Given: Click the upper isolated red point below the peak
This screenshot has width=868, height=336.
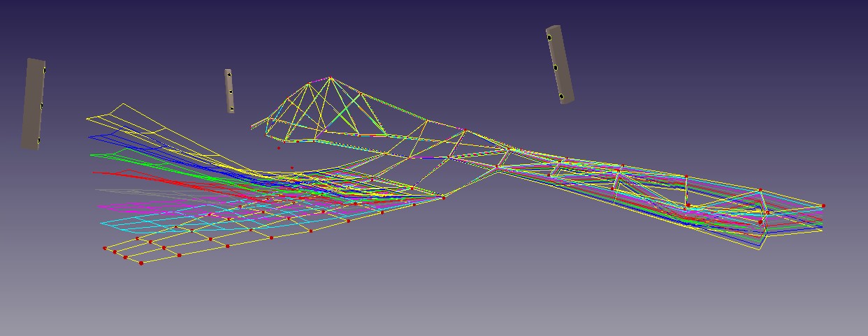Looking at the screenshot, I should (279, 147).
